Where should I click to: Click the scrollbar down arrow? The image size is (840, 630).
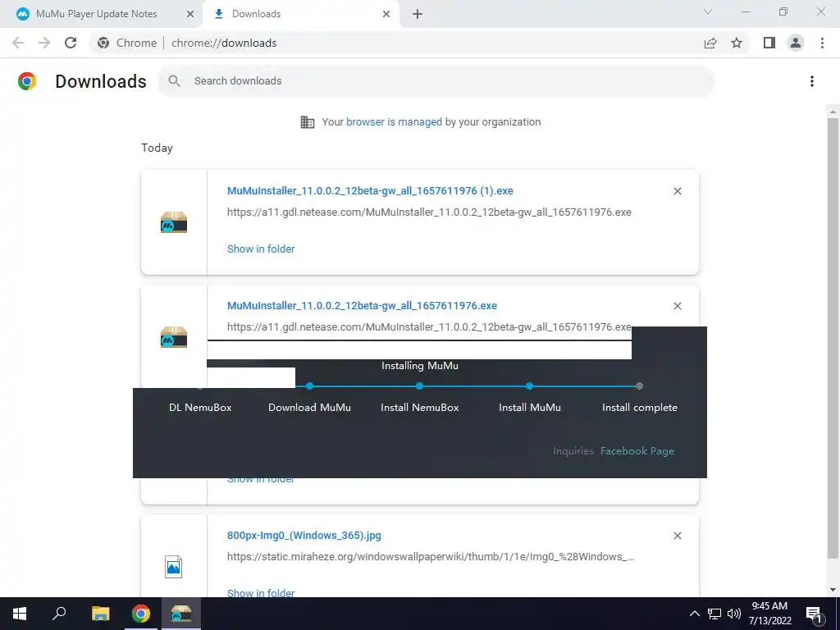coord(833,590)
